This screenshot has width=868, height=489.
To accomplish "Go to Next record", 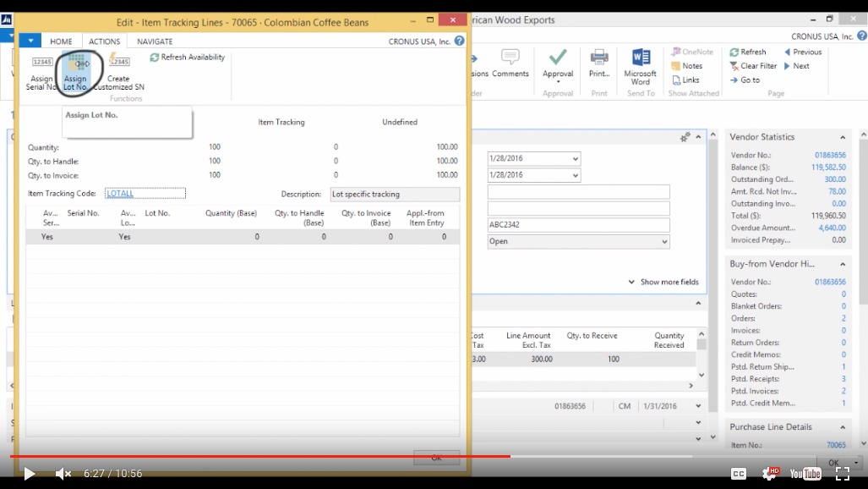I will pos(797,65).
